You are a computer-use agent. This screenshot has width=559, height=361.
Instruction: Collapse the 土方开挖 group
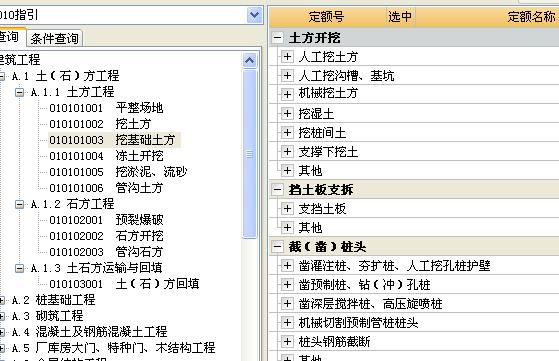(x=278, y=38)
